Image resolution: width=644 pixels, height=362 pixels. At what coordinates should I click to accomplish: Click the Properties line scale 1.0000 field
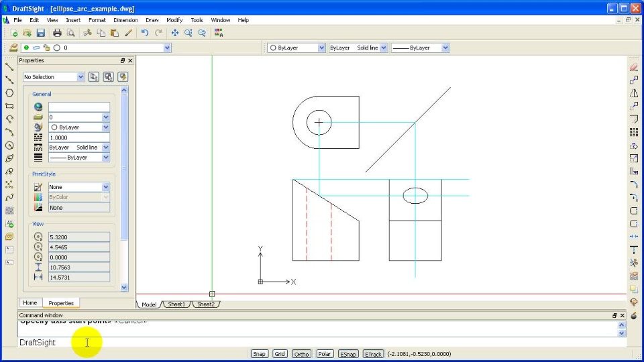click(x=79, y=137)
